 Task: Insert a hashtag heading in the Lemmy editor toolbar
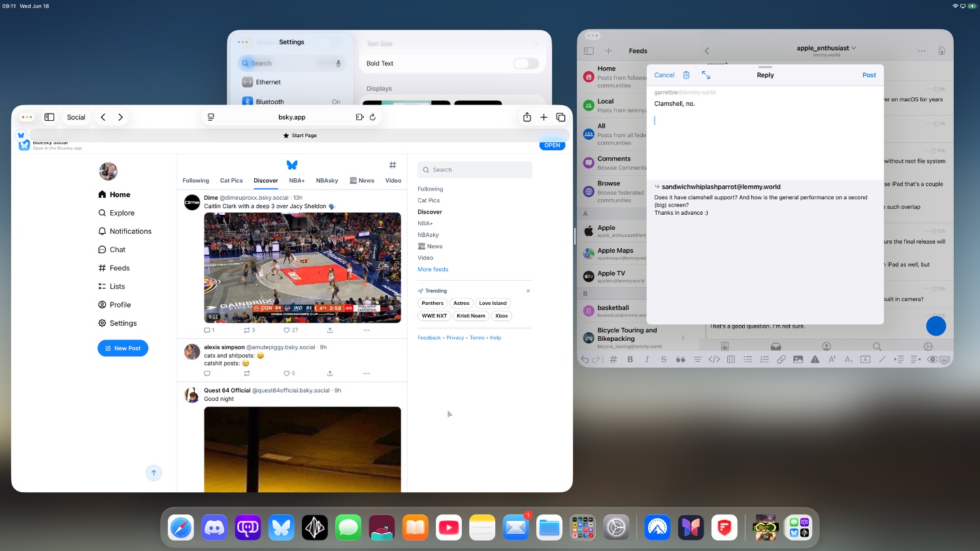pyautogui.click(x=613, y=359)
